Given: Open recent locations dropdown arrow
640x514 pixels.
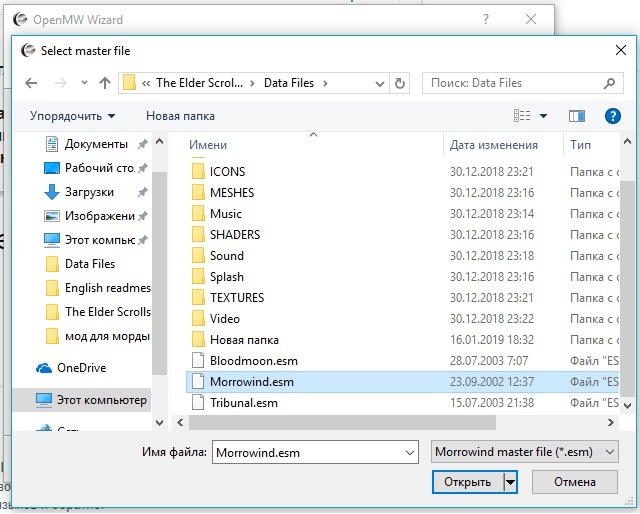Looking at the screenshot, I should [x=84, y=83].
